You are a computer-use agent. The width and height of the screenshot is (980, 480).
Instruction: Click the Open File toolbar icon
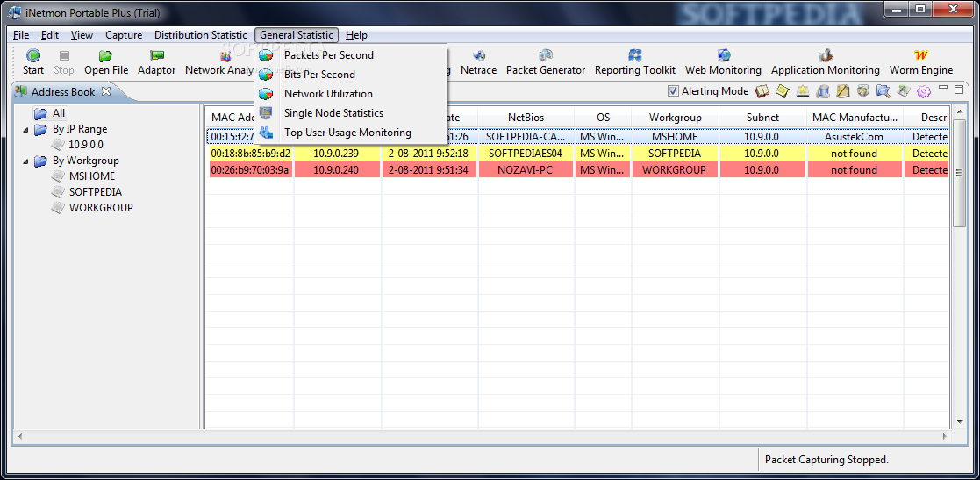(105, 55)
